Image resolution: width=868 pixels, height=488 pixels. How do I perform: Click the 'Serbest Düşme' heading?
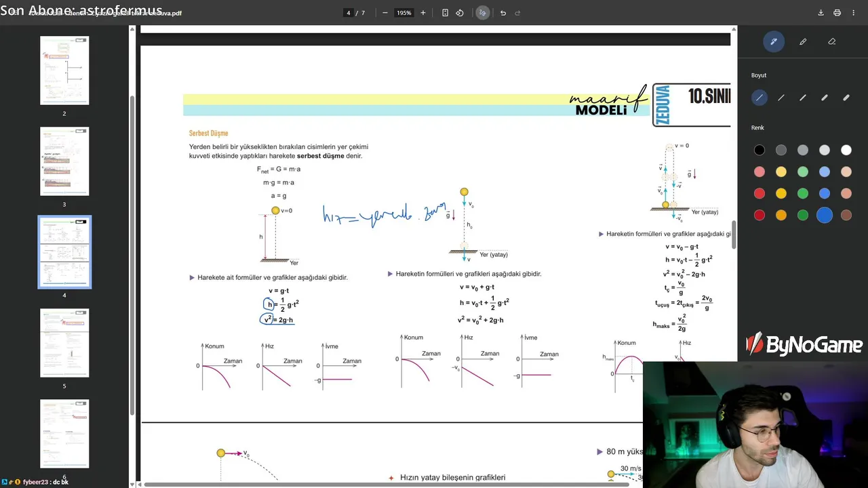point(209,134)
